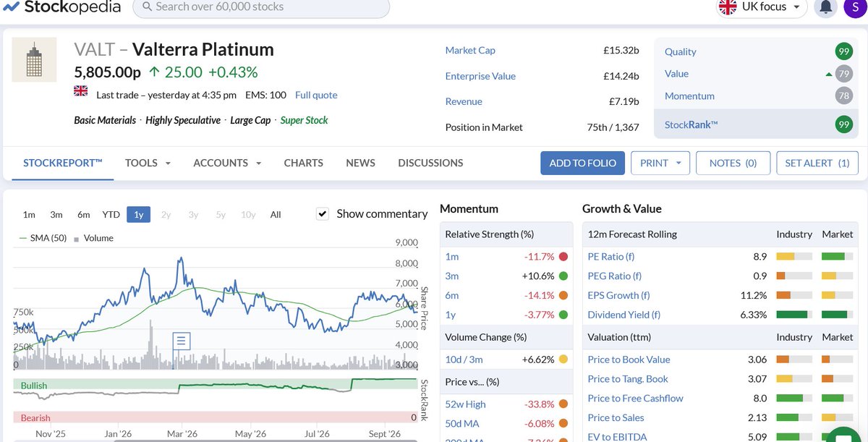Click the UK flag icon in header
868x442 pixels.
coord(727,7)
